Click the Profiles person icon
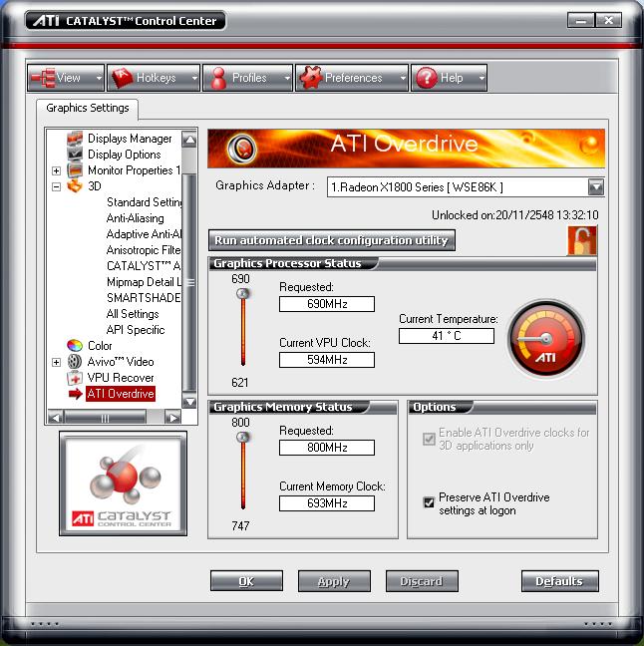 tap(218, 78)
